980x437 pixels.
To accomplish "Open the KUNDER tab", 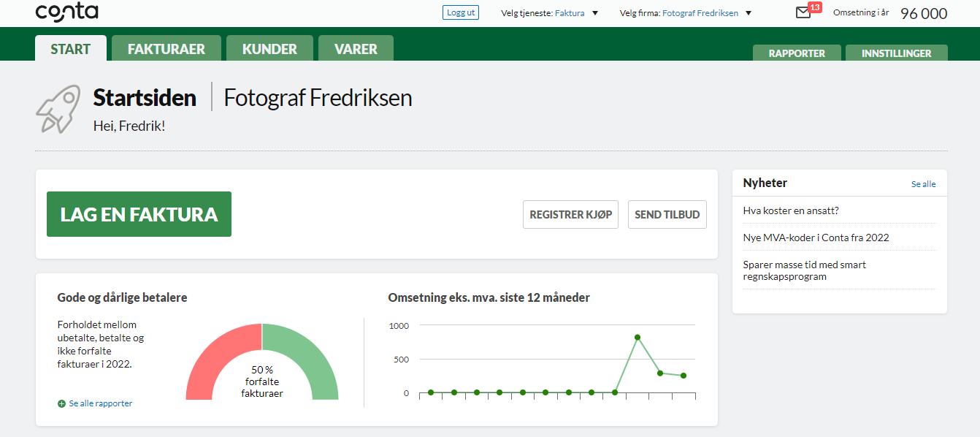I will pyautogui.click(x=269, y=47).
